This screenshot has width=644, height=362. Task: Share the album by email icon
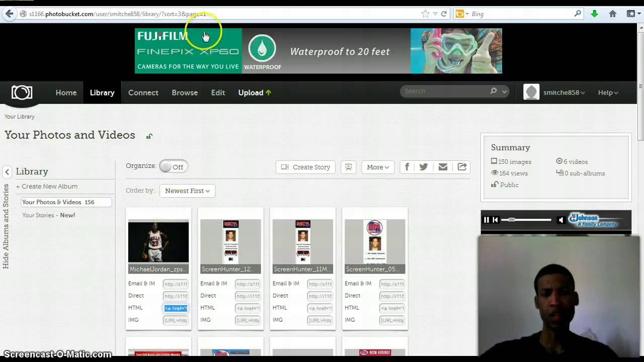coord(443,167)
